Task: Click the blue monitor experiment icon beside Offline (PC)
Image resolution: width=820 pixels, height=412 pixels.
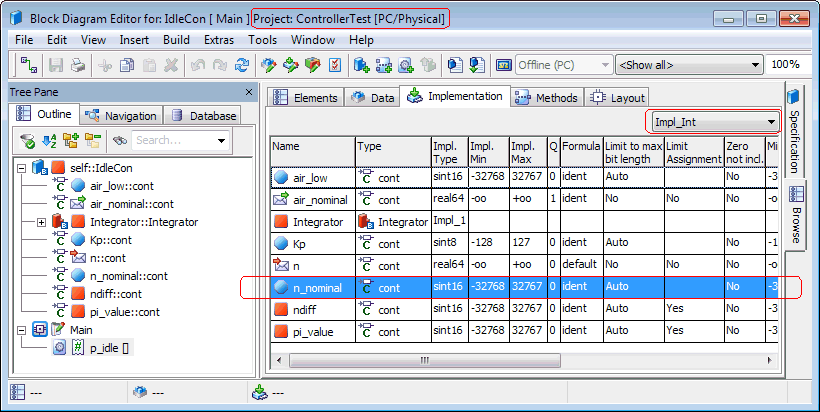Action: click(503, 65)
